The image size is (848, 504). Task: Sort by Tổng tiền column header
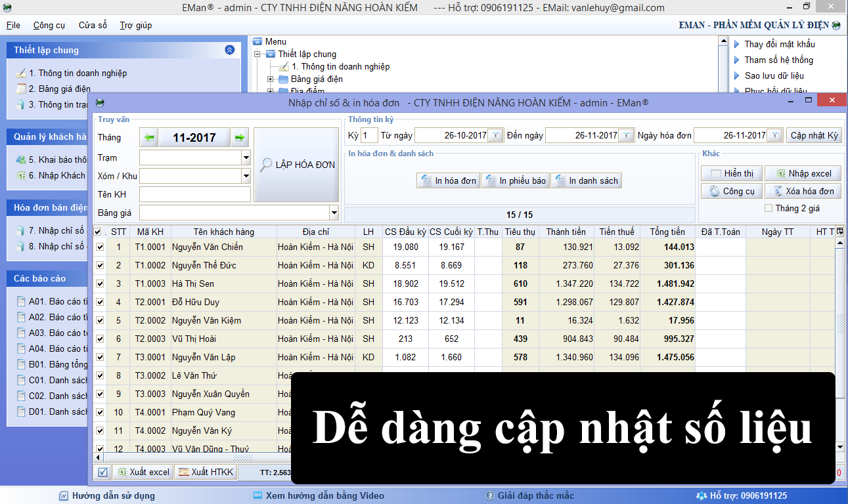[x=667, y=232]
